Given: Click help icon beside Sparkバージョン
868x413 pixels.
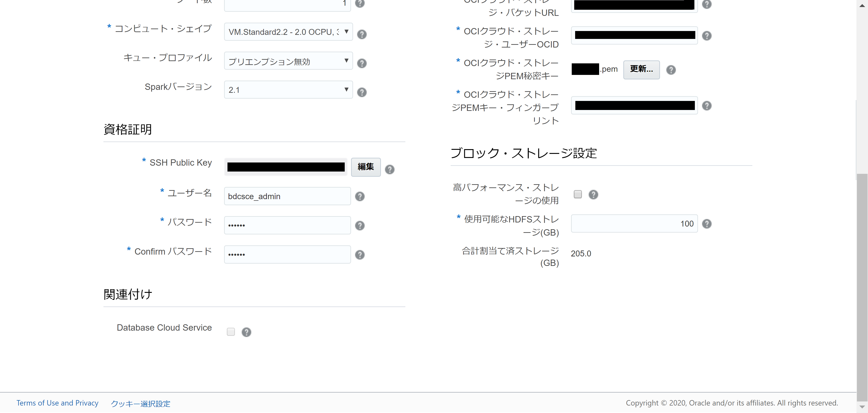Looking at the screenshot, I should pos(361,92).
